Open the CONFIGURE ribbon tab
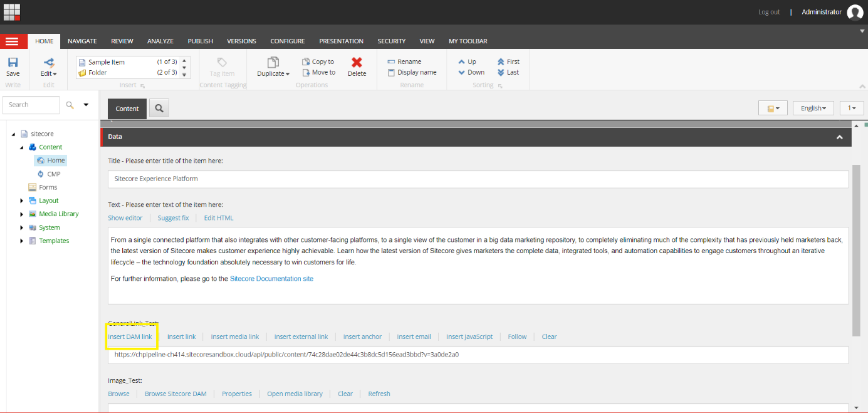Image resolution: width=868 pixels, height=413 pixels. tap(288, 41)
